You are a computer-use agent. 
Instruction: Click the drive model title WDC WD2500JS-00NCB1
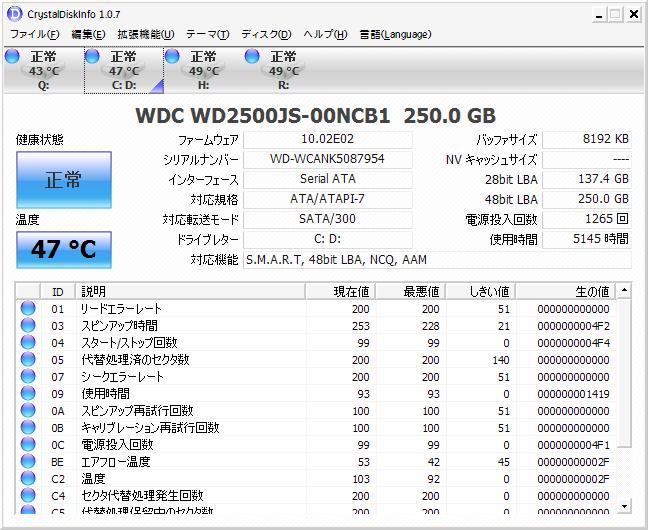(x=262, y=115)
